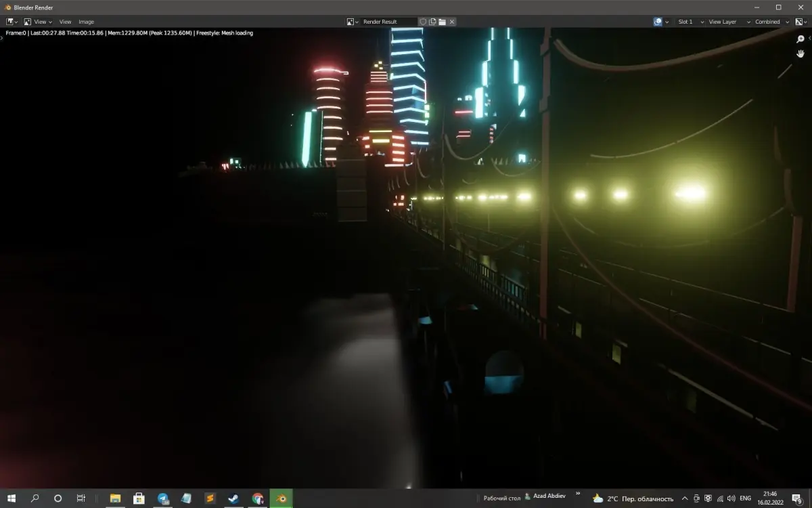Expand the sidebar arrow at right edge
This screenshot has height=508, width=812.
click(x=809, y=39)
